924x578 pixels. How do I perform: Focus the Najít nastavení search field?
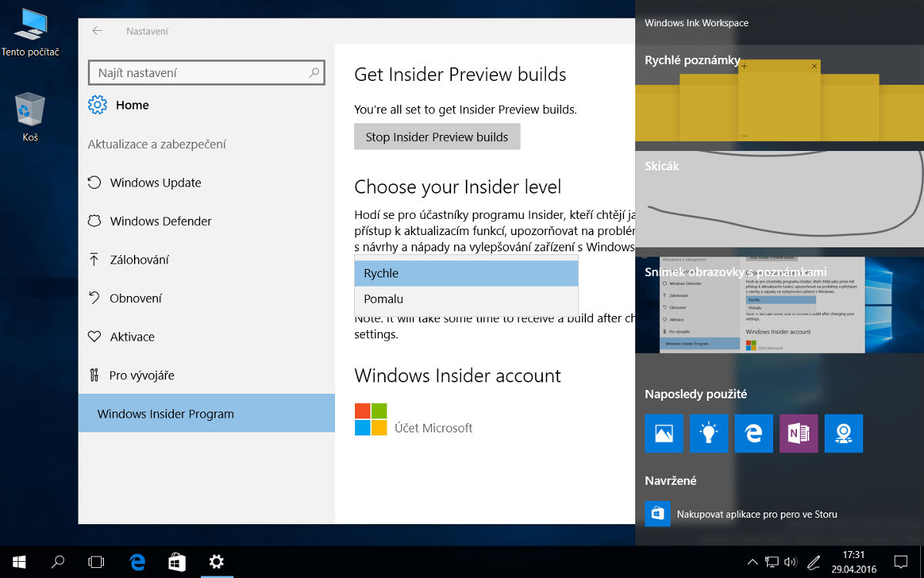coord(206,72)
